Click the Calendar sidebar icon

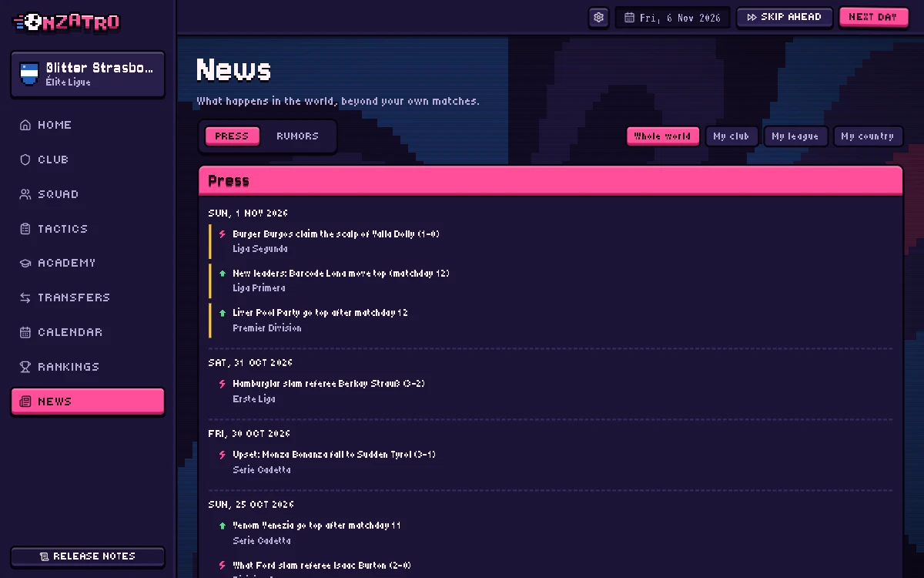[25, 332]
